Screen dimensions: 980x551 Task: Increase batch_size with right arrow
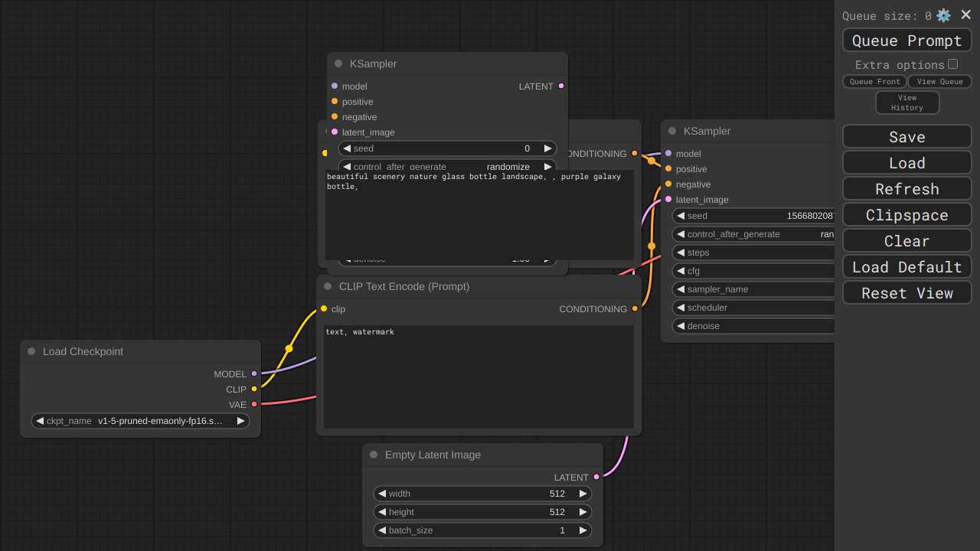[x=583, y=530]
